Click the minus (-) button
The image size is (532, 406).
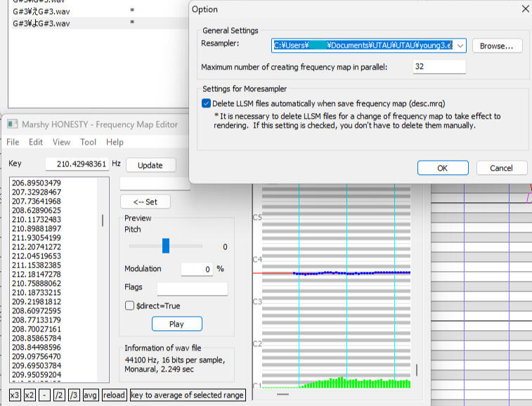44,395
